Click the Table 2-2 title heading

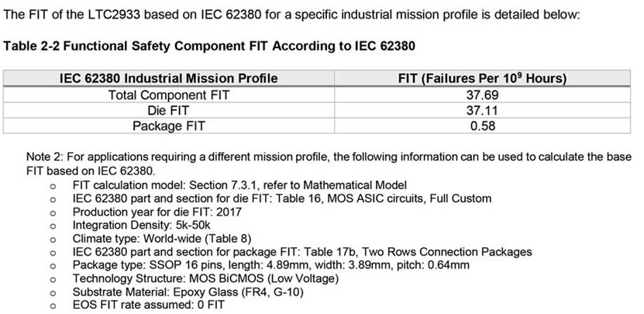pos(209,46)
